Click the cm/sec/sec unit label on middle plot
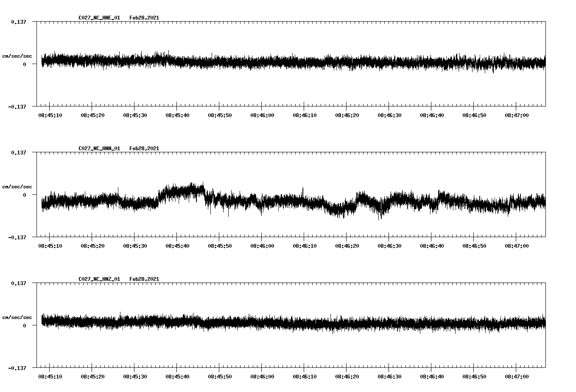 tap(17, 186)
